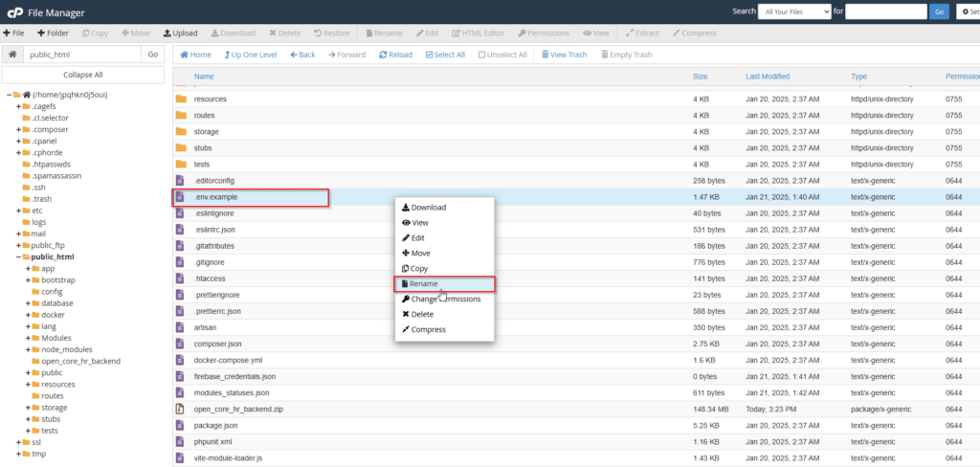980x467 pixels.
Task: Click the storage folder icon in file list
Action: (x=181, y=132)
